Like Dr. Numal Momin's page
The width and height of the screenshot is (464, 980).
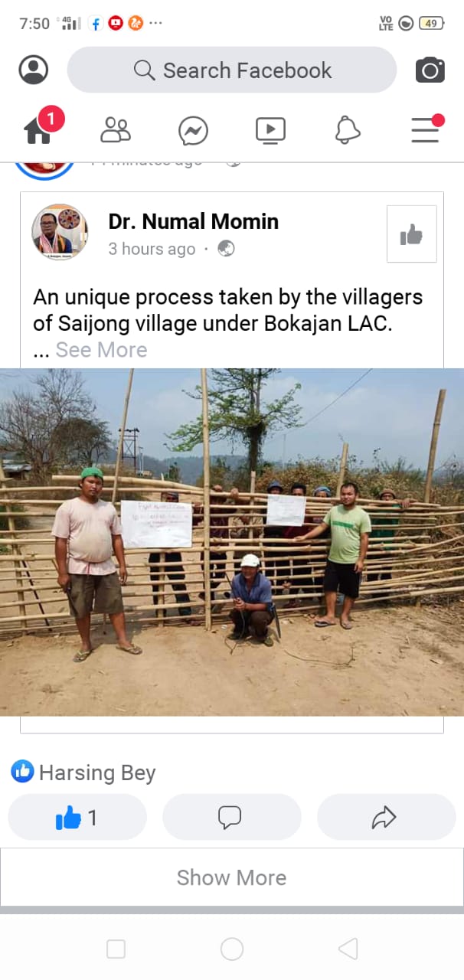click(x=411, y=234)
